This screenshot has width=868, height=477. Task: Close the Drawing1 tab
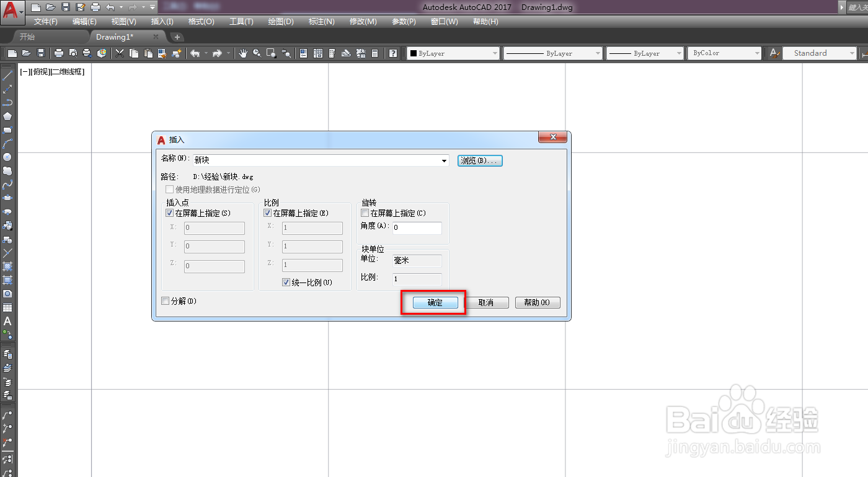coord(156,37)
